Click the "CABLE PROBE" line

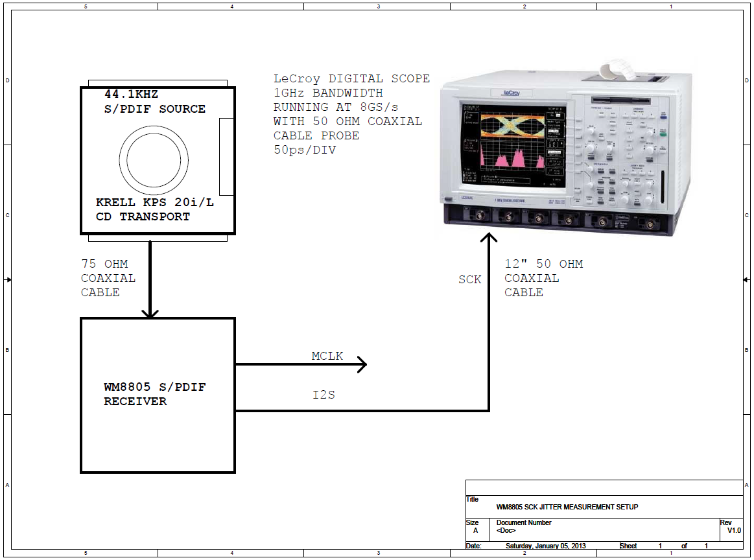[x=316, y=135]
